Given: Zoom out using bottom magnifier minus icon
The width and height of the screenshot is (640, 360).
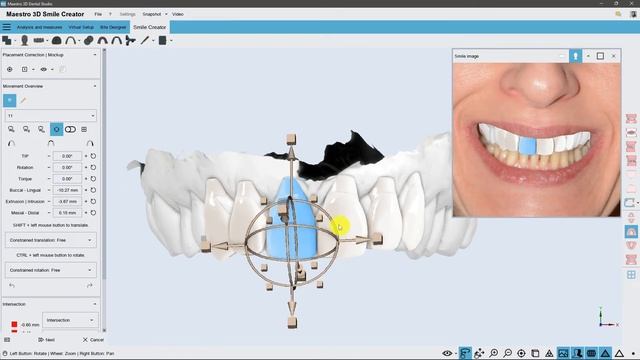Looking at the screenshot, I should point(507,353).
